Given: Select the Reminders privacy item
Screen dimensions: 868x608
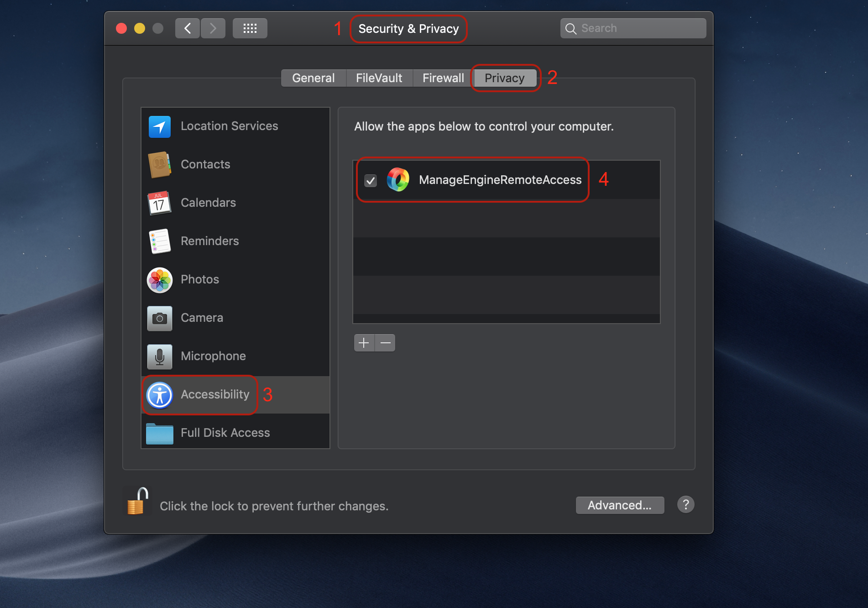Looking at the screenshot, I should (x=209, y=241).
